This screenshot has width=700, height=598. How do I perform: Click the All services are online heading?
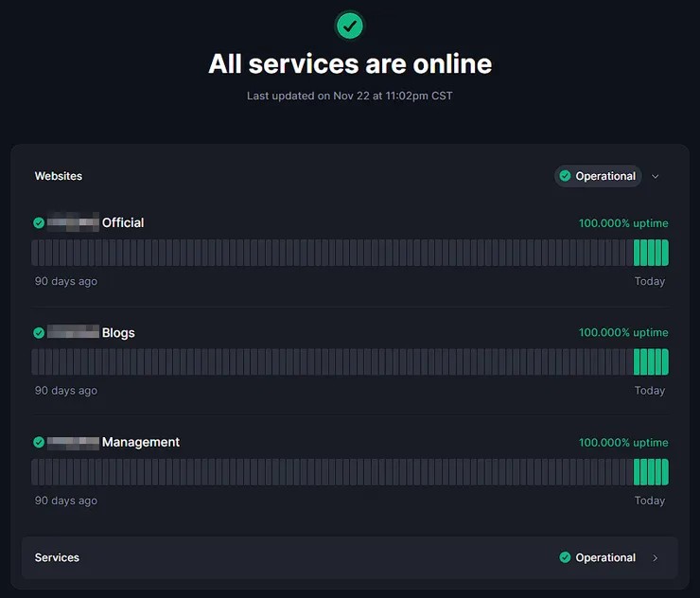pos(350,63)
